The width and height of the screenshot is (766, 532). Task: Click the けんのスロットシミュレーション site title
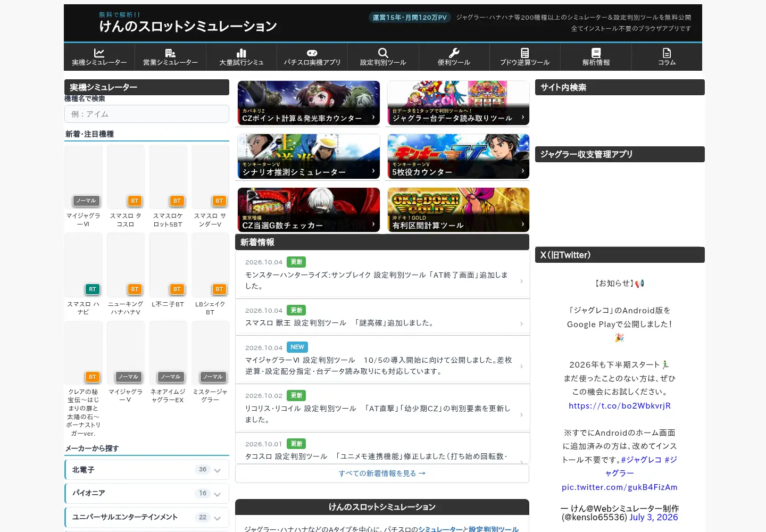[x=188, y=26]
